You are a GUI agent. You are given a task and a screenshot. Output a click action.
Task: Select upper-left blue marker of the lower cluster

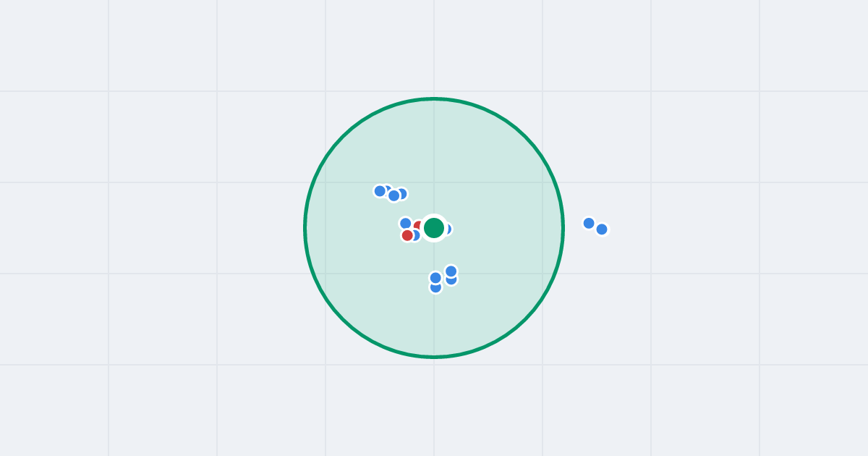pos(435,278)
